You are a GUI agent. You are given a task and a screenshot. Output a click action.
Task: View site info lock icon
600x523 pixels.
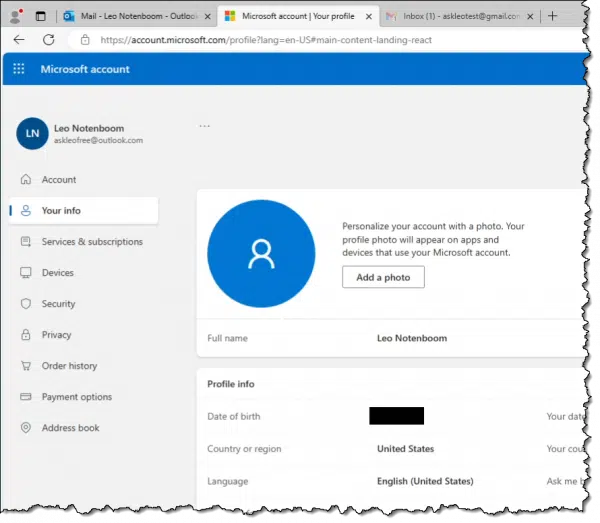[85, 39]
